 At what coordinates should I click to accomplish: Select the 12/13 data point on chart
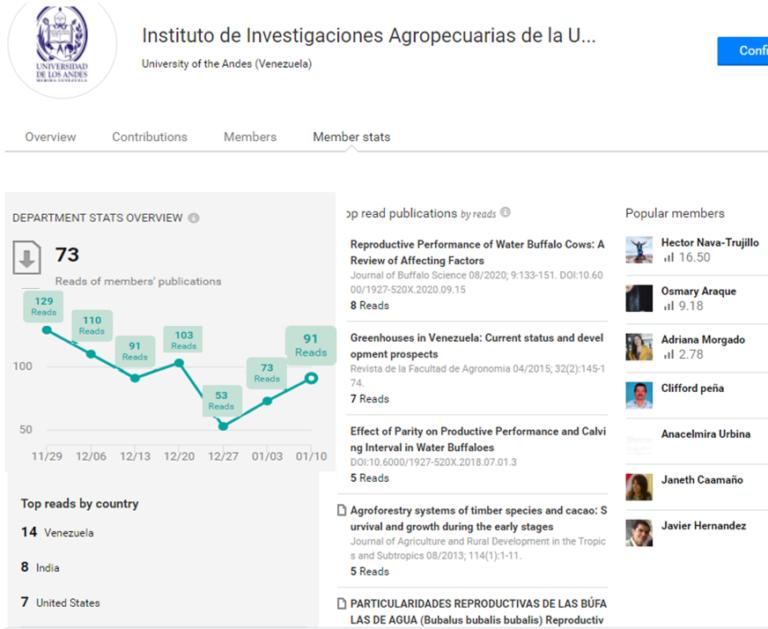(135, 378)
